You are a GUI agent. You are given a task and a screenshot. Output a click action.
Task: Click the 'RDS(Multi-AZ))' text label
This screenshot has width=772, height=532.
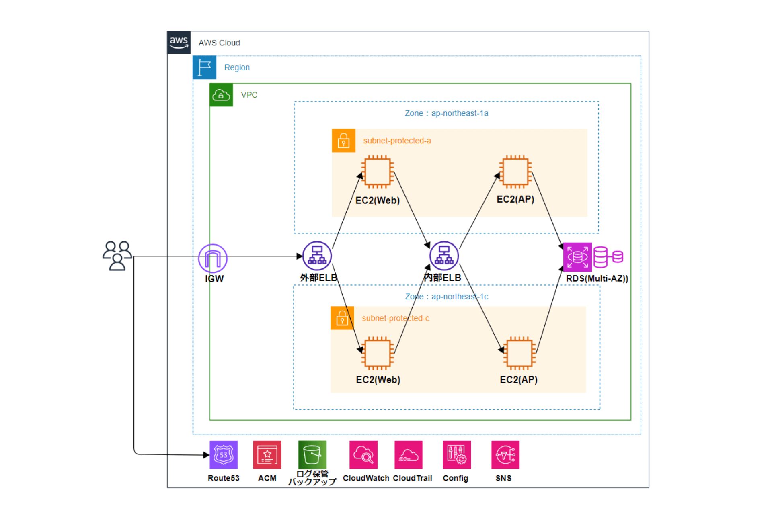597,279
